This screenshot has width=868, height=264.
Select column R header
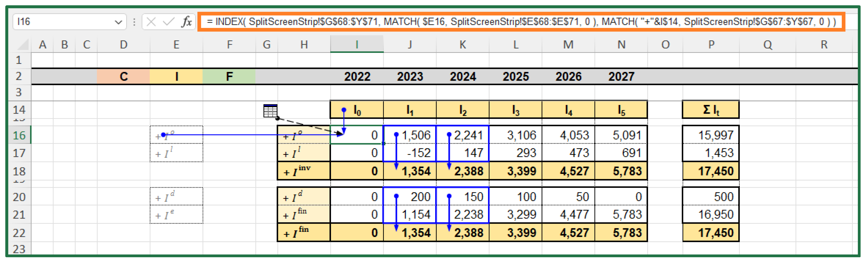pyautogui.click(x=824, y=44)
